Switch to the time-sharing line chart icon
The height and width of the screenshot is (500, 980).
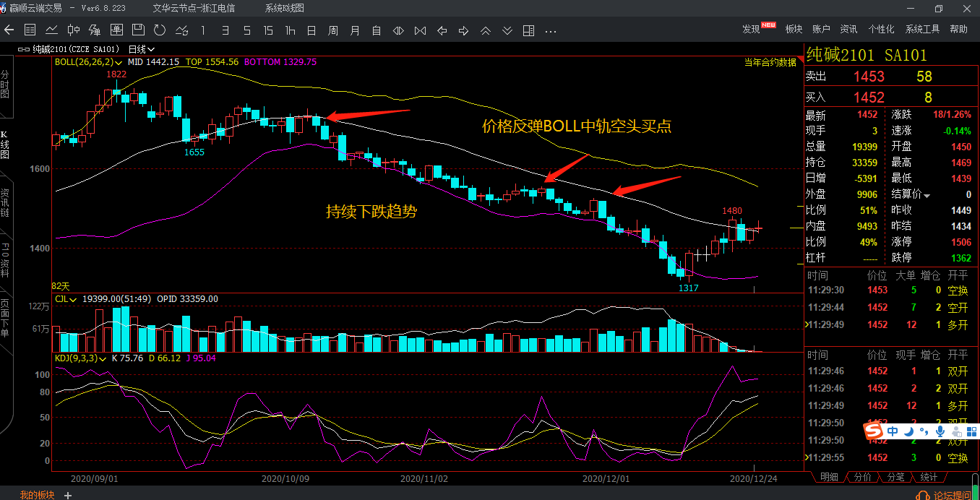(51, 30)
